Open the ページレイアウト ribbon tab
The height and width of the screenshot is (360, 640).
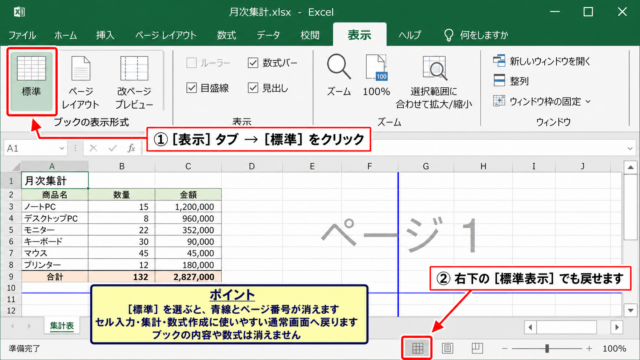point(166,35)
